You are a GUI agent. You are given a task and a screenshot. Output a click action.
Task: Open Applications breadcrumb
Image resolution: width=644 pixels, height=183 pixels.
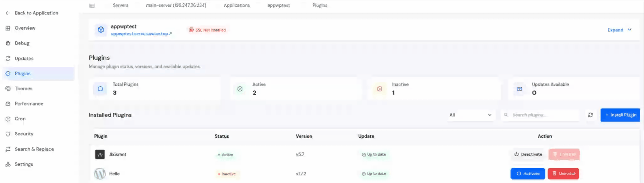(237, 5)
